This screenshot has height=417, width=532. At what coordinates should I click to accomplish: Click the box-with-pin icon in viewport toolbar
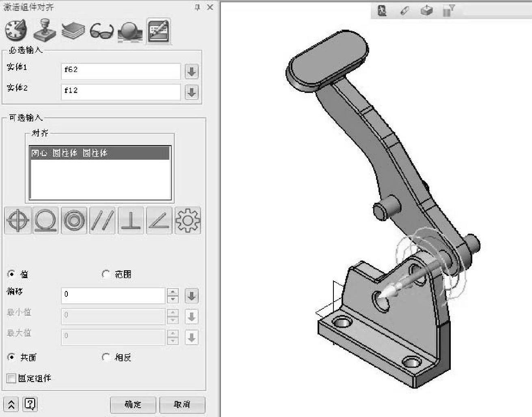pos(426,11)
